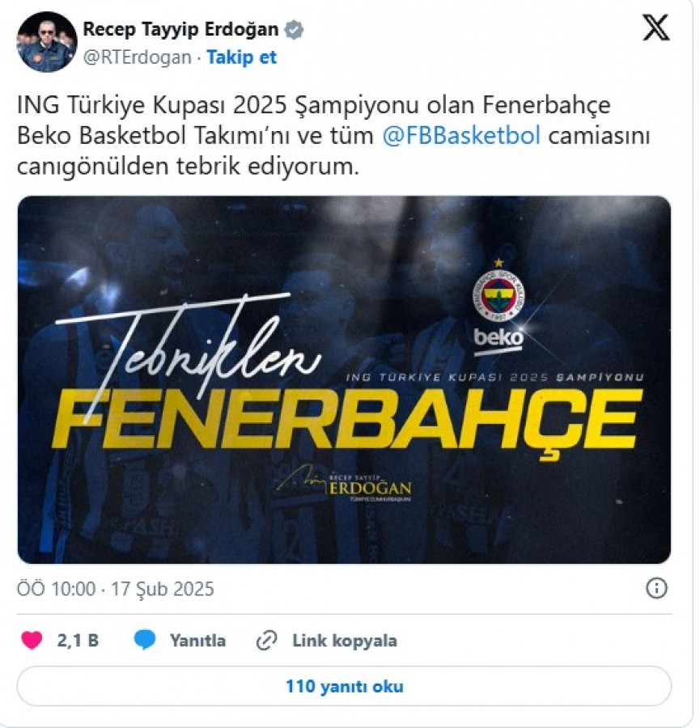Click the Link kopyala label
700x728 pixels.
click(345, 641)
